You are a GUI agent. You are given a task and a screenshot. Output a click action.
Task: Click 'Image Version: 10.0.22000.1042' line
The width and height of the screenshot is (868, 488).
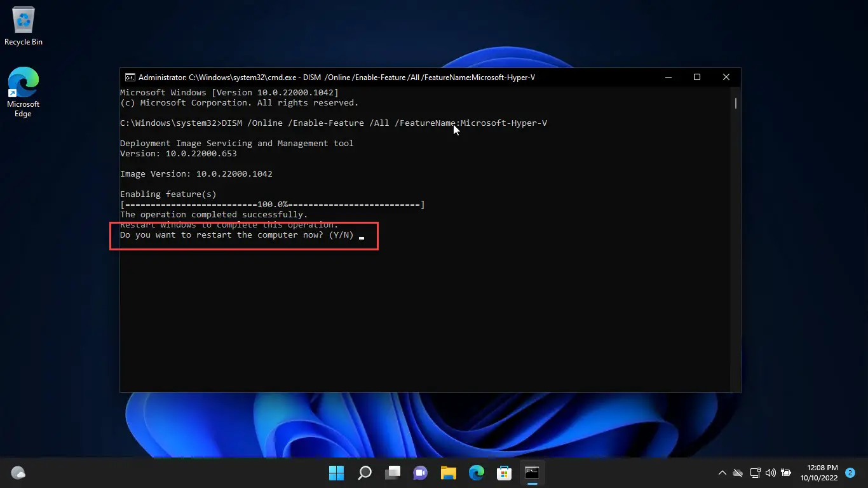(x=196, y=174)
